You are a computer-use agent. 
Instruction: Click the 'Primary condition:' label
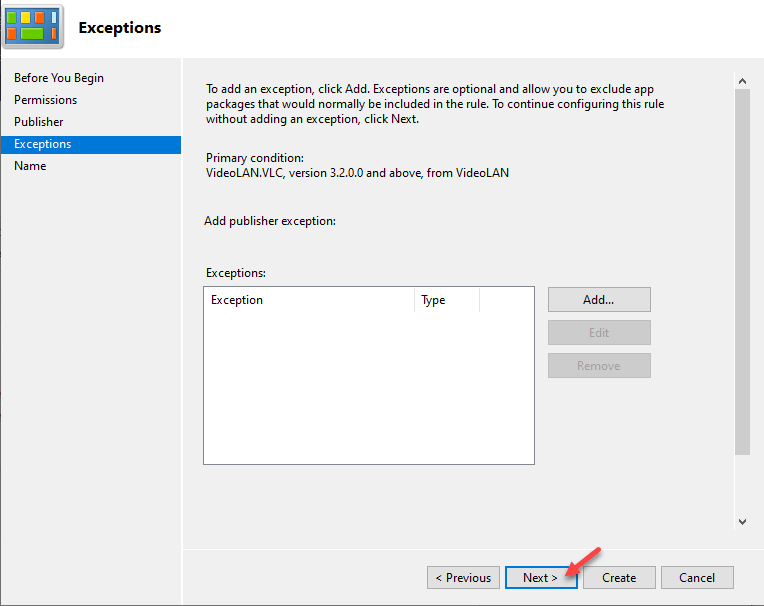tap(255, 158)
